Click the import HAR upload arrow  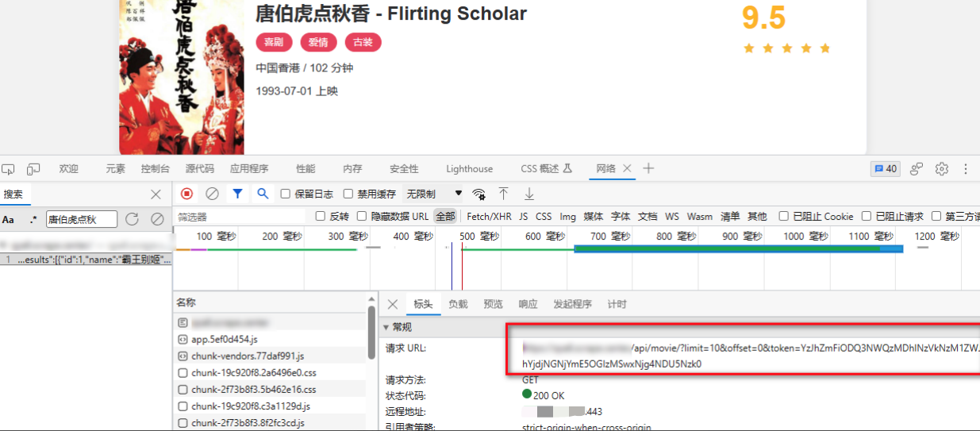pyautogui.click(x=503, y=194)
